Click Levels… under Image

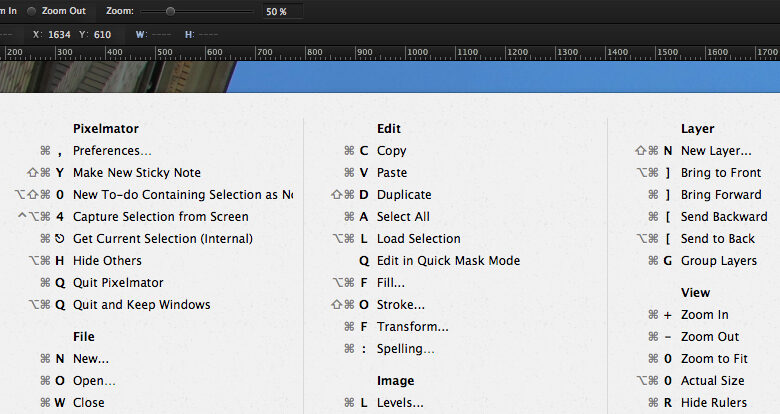coord(400,403)
